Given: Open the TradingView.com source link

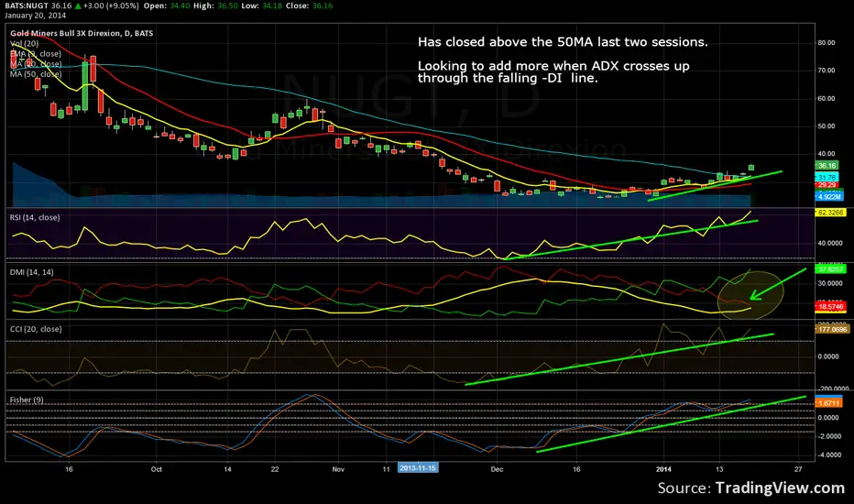Looking at the screenshot, I should pos(780,488).
